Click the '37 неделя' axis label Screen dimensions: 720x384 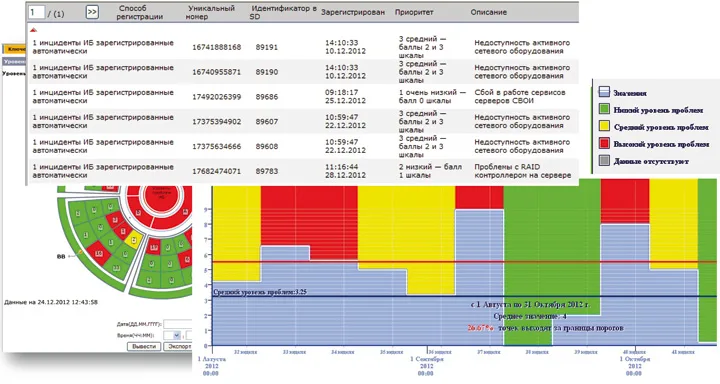point(489,352)
